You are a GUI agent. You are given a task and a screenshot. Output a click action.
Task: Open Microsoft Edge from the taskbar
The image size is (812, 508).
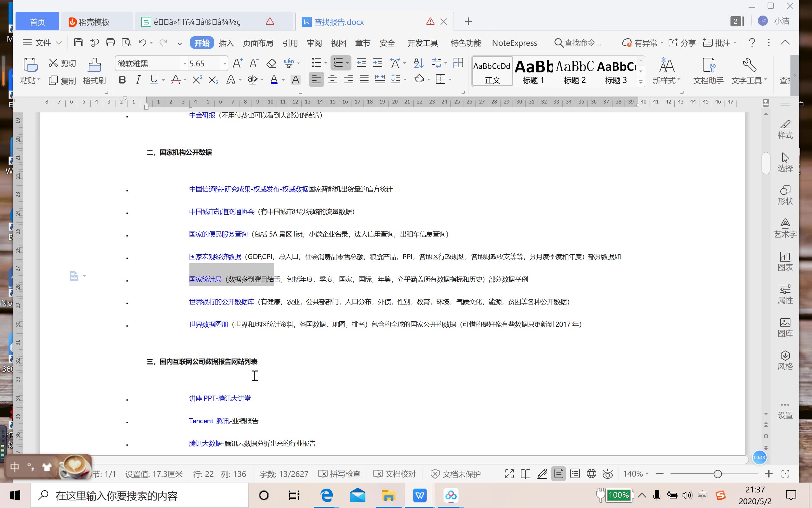pos(326,495)
